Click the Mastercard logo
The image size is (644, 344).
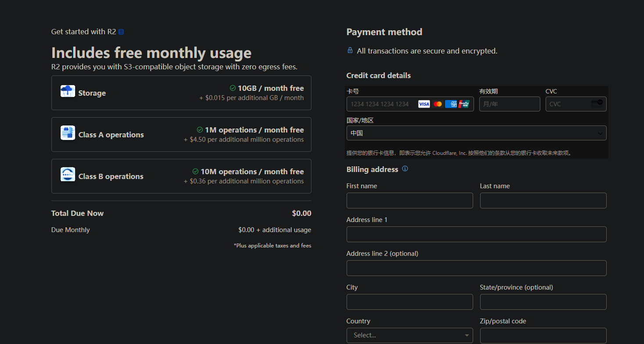(438, 104)
